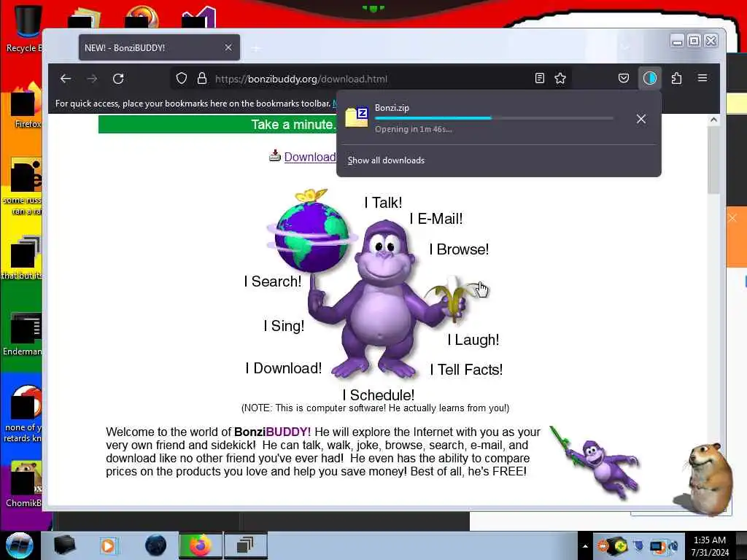Viewport: 747px width, 560px height.
Task: Click the 'I Tell Facts!' text
Action: pyautogui.click(x=466, y=370)
